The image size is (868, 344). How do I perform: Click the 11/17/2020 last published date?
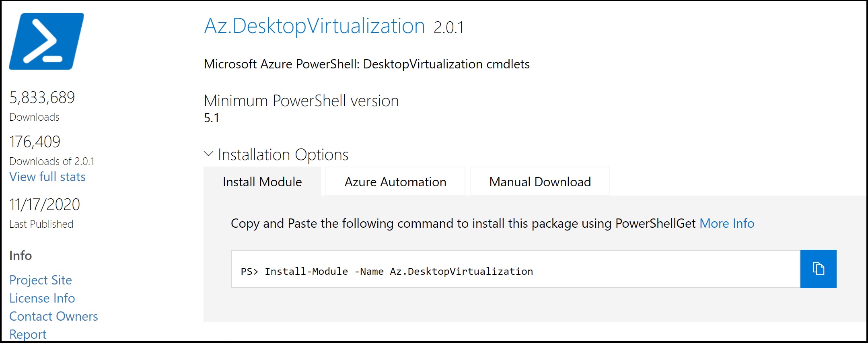(45, 204)
